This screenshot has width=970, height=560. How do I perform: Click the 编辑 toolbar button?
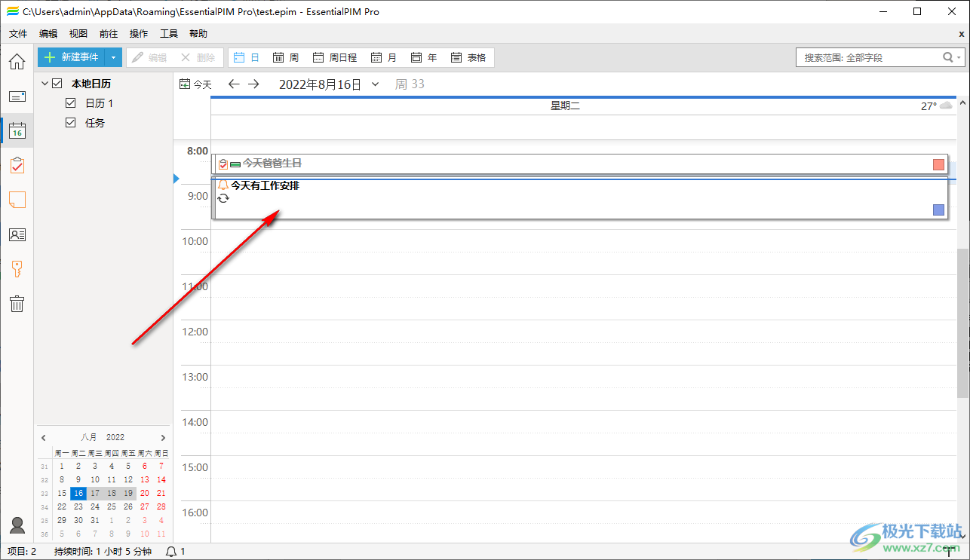tap(149, 57)
